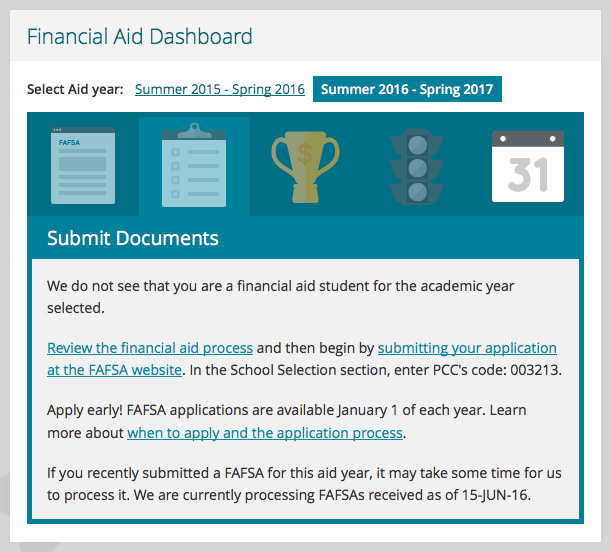Follow the 'submitting your application' FAFSA website link
This screenshot has width=611, height=552.
467,348
